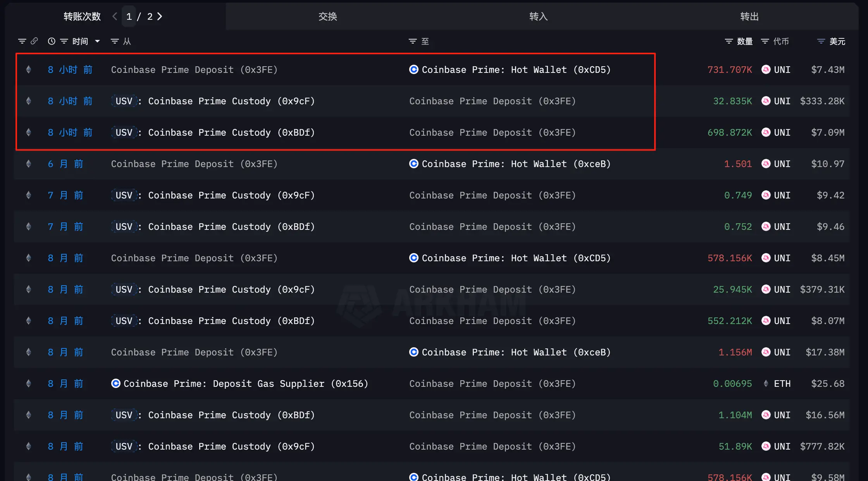Open the filter icon next to 至
The width and height of the screenshot is (868, 481).
[413, 41]
